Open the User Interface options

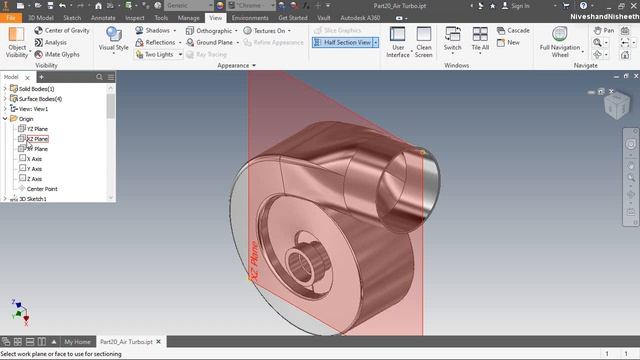click(398, 42)
